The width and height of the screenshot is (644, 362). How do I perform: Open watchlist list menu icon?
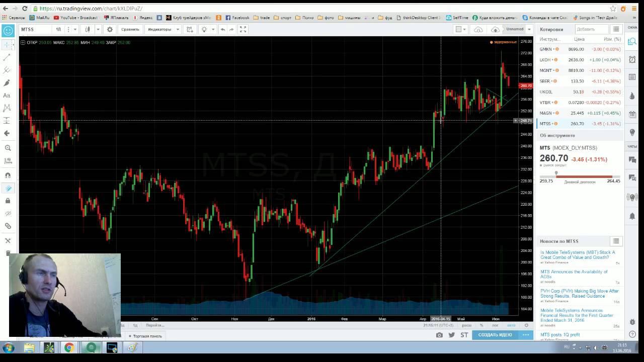[616, 29]
